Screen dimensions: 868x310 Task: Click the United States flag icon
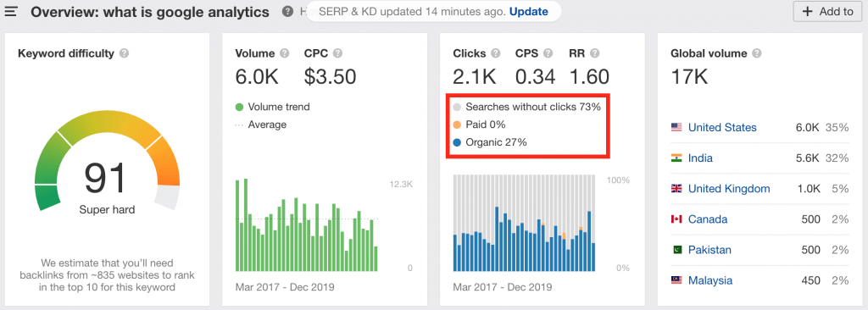point(676,127)
